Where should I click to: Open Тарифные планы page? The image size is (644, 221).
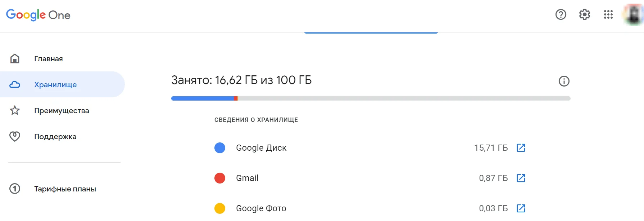(65, 189)
